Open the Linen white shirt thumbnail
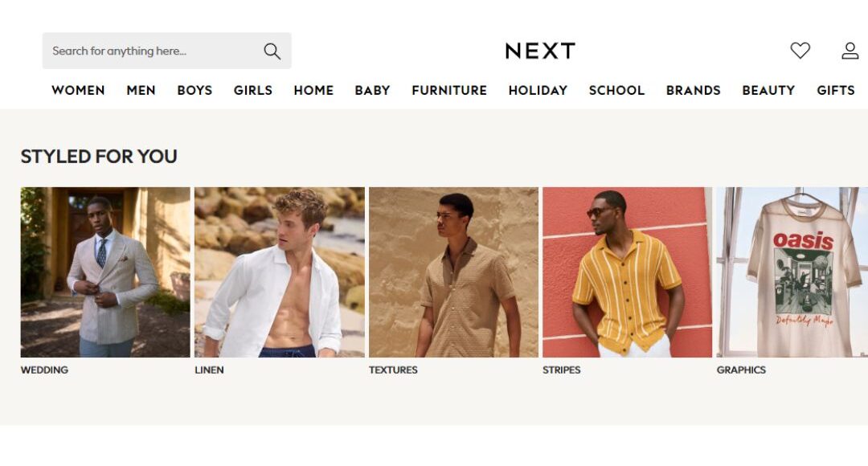868x466 pixels. point(280,272)
